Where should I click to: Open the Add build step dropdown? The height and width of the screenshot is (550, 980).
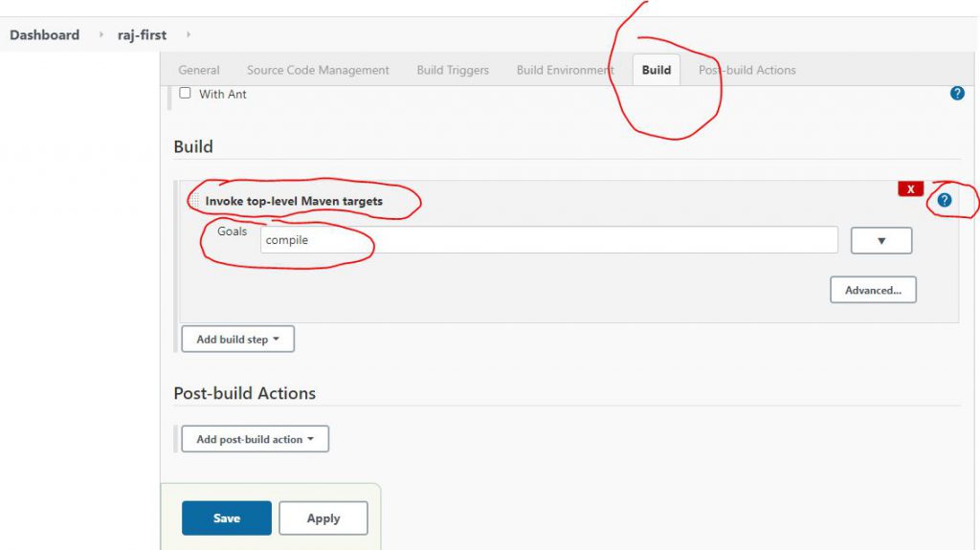pos(237,340)
